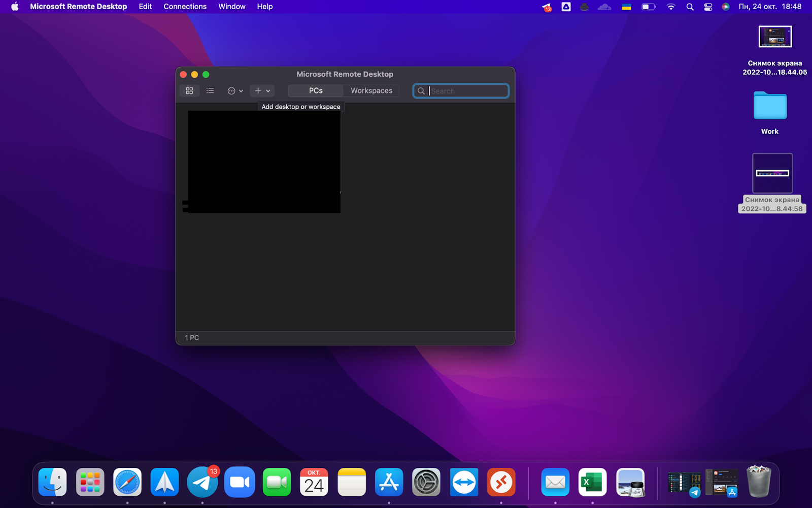This screenshot has width=812, height=508.
Task: Open Zoom from the Dock
Action: click(240, 482)
